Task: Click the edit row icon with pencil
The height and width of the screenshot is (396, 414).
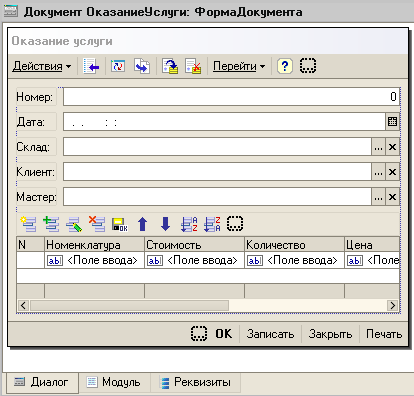Action: click(74, 224)
